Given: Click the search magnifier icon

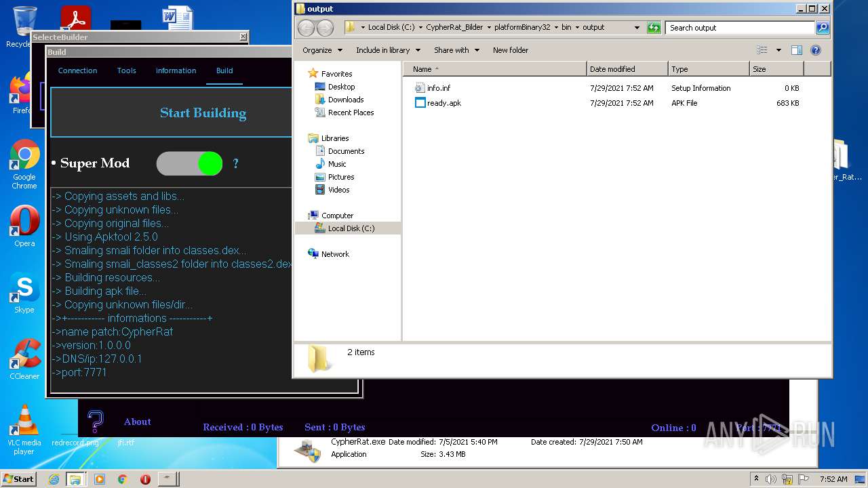Looking at the screenshot, I should 823,28.
